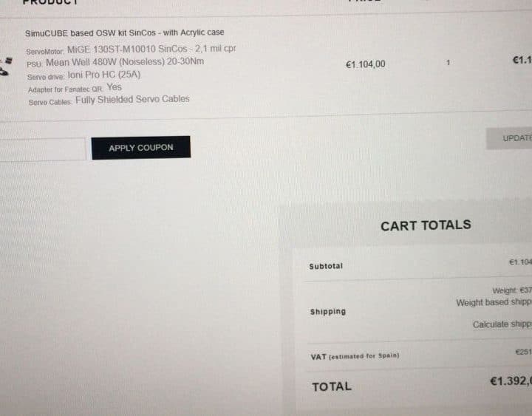
Task: Click the VAT estimated for Spain label
Action: coord(355,356)
